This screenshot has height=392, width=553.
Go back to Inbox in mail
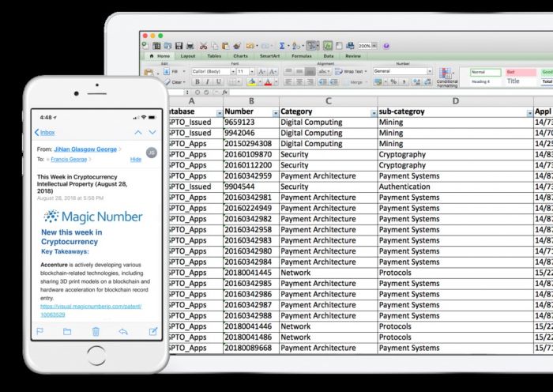[44, 132]
